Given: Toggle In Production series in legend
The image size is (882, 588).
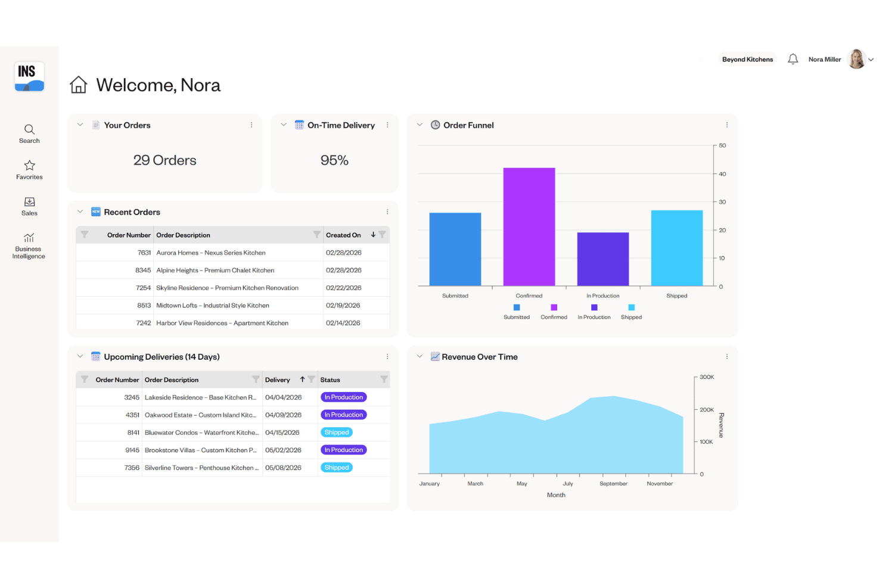Looking at the screenshot, I should click(594, 312).
